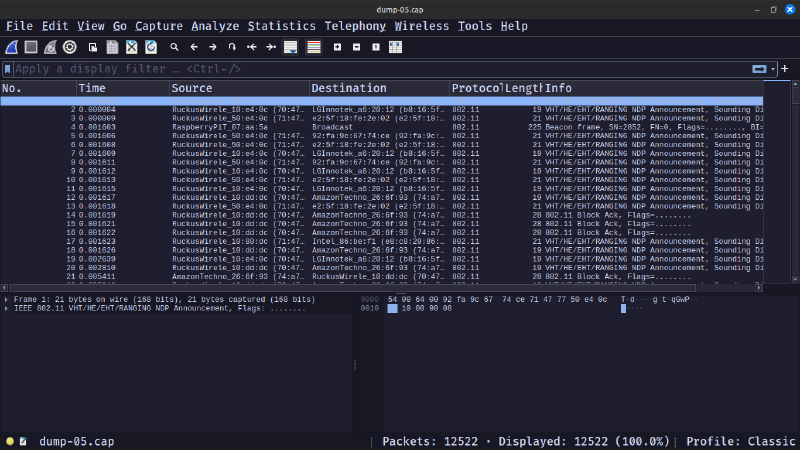This screenshot has width=800, height=450.
Task: Open the Help menu
Action: 514,26
